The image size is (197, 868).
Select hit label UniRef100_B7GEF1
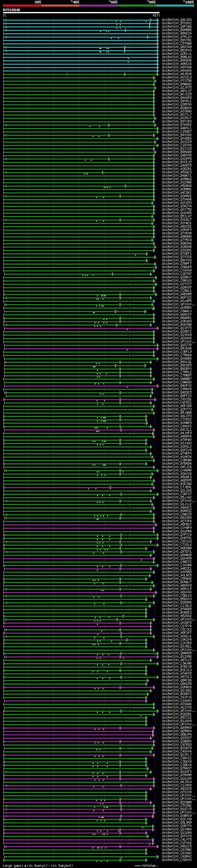coord(177,253)
